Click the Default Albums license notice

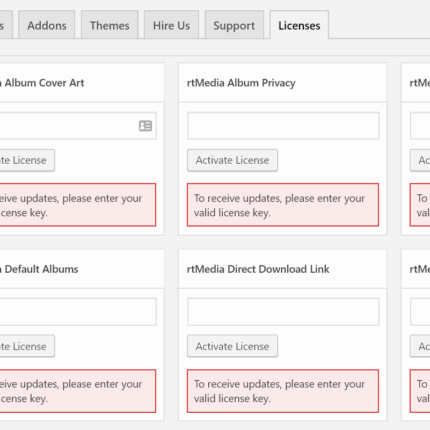(78, 391)
